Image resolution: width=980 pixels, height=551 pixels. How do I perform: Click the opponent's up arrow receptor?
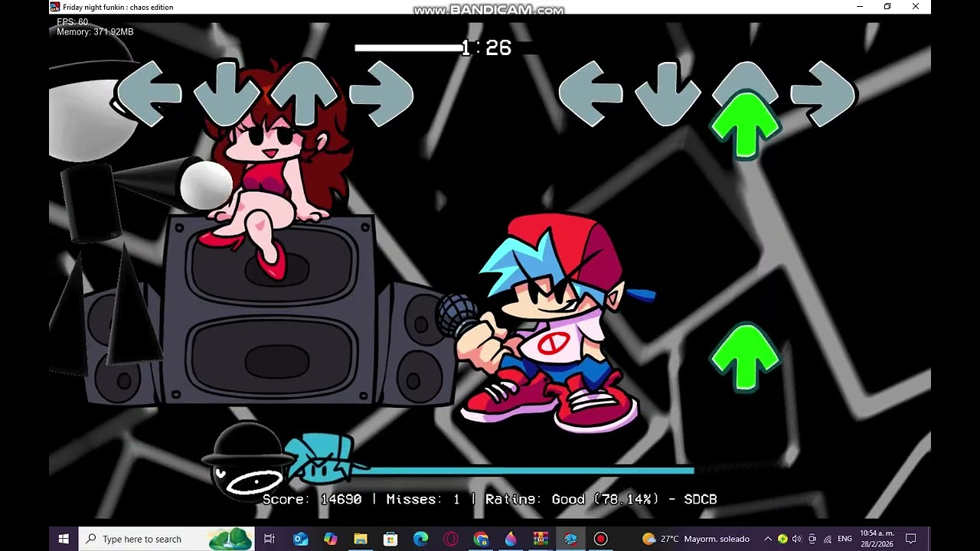304,93
